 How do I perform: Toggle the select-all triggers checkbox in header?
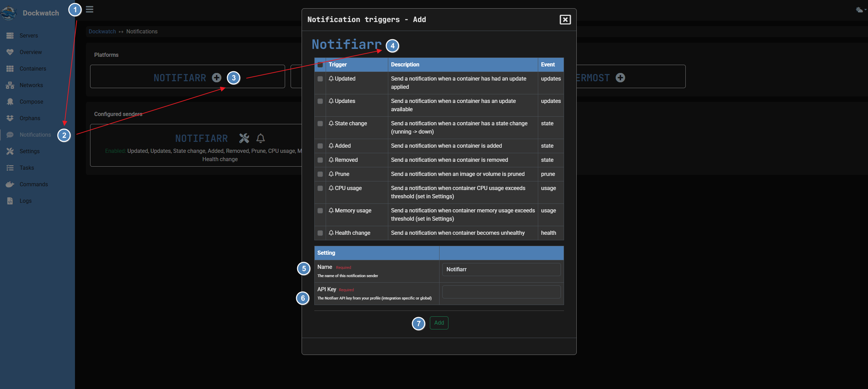[x=320, y=64]
